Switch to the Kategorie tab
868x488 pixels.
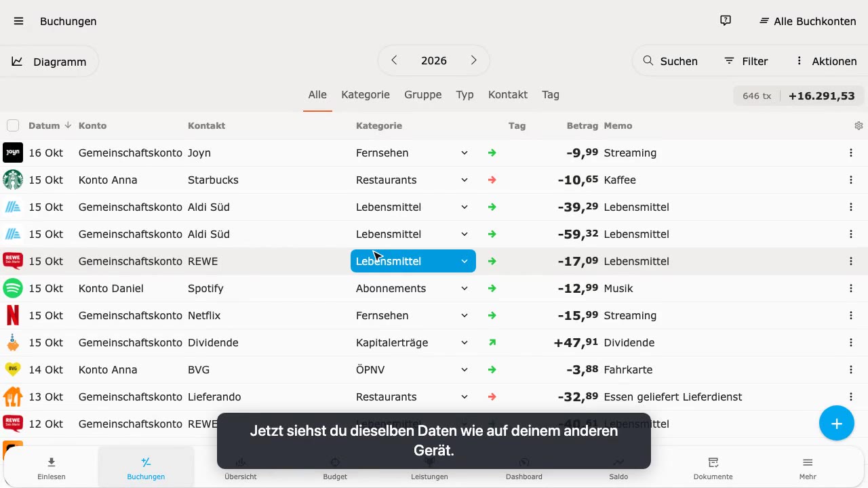click(x=366, y=95)
